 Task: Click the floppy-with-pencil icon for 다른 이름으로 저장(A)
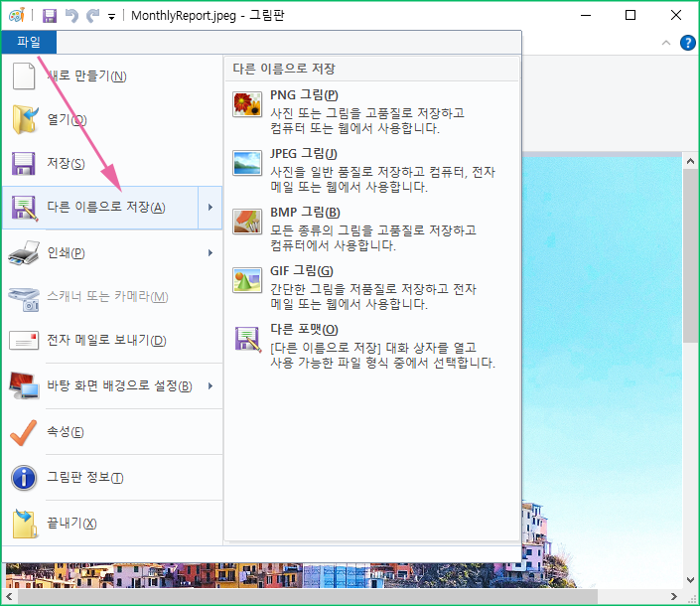[x=25, y=208]
